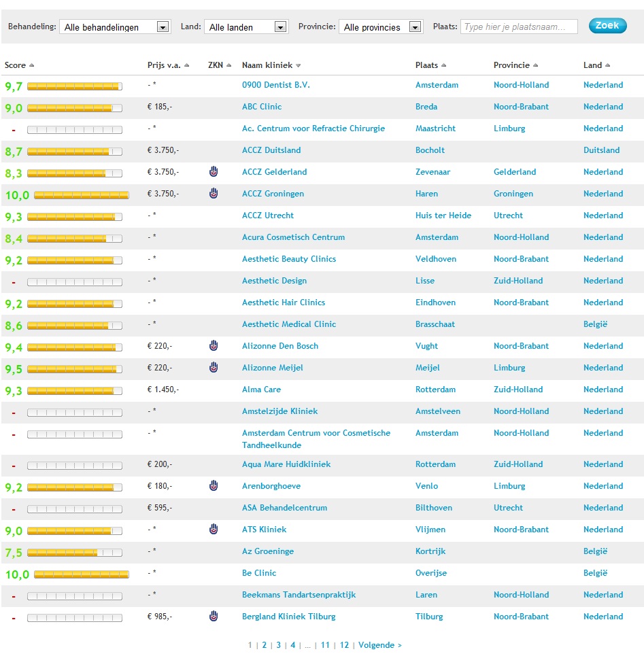
Task: Open ABC Clinic page
Action: 262,107
